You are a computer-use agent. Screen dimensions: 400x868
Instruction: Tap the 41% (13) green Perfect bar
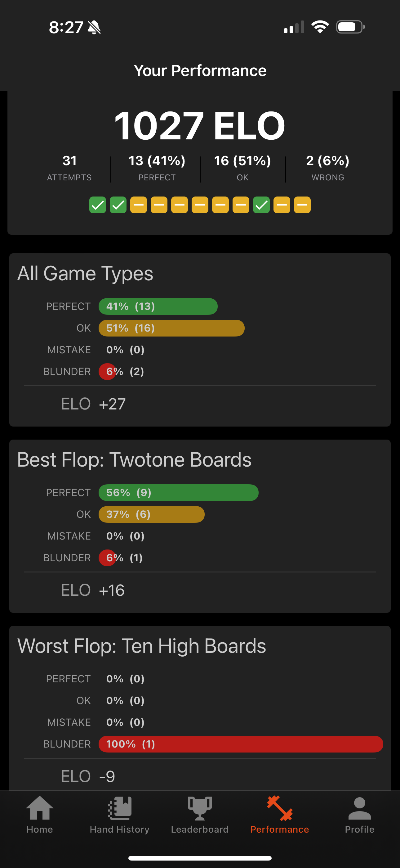pyautogui.click(x=158, y=306)
